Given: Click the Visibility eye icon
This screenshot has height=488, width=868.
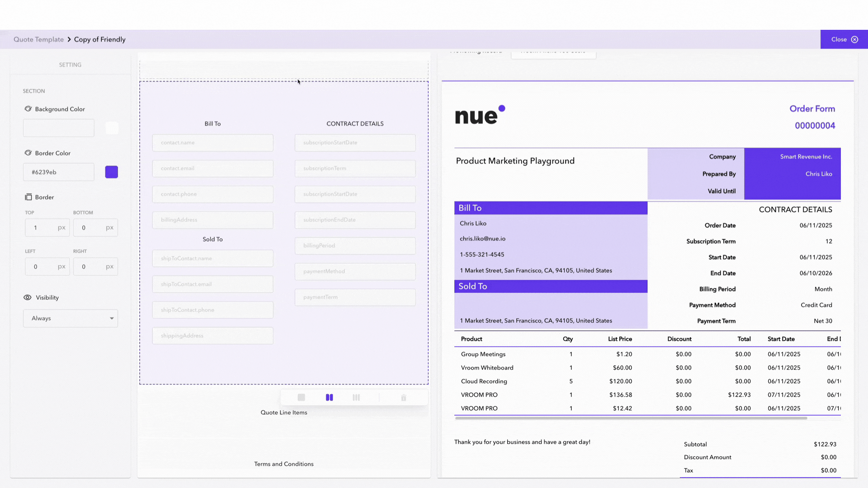Looking at the screenshot, I should click(28, 297).
